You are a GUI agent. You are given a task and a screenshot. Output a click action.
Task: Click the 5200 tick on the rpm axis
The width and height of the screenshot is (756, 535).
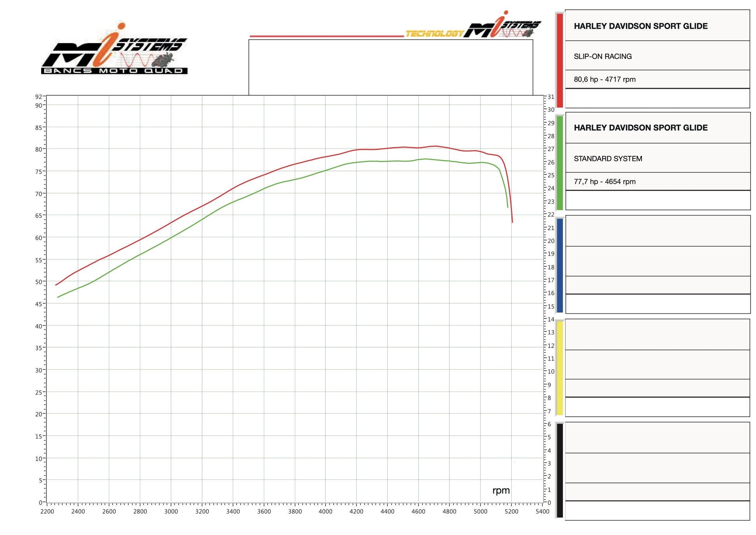(511, 512)
